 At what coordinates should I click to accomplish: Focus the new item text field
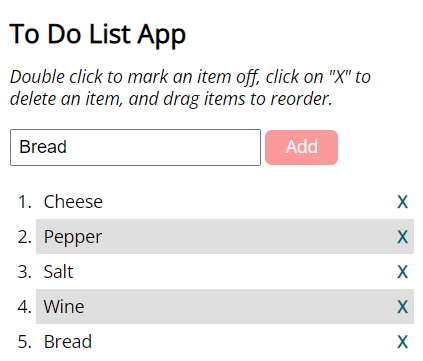pos(135,147)
